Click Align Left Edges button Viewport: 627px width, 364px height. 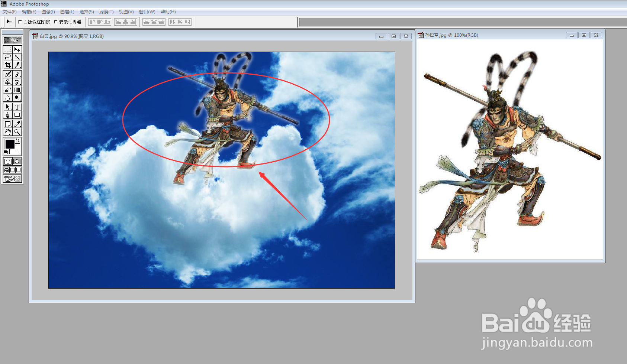[x=118, y=22]
